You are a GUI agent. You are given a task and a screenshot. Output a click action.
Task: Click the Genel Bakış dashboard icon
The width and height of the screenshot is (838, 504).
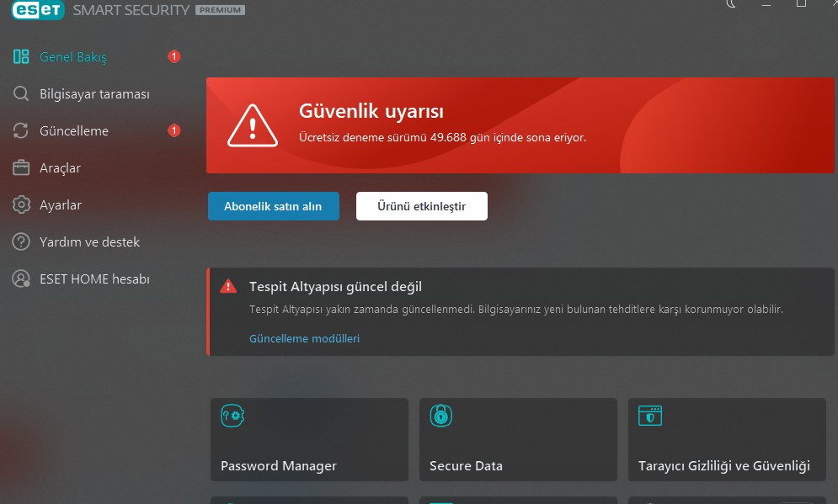coord(21,57)
